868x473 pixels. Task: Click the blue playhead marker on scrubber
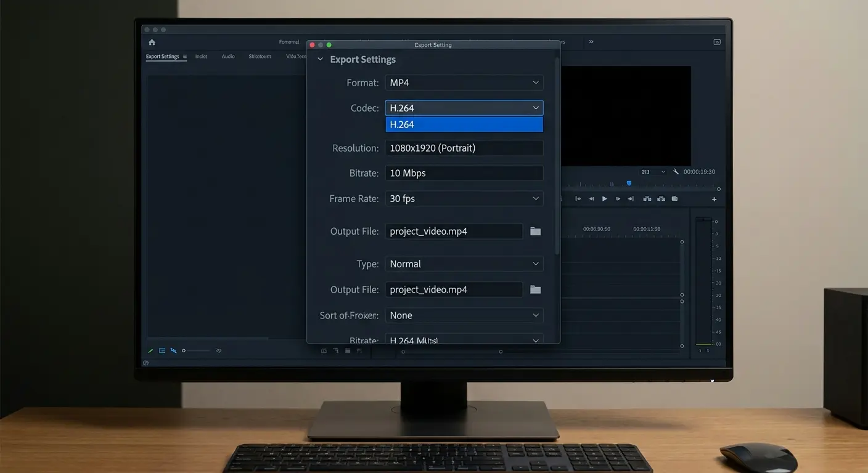tap(629, 183)
